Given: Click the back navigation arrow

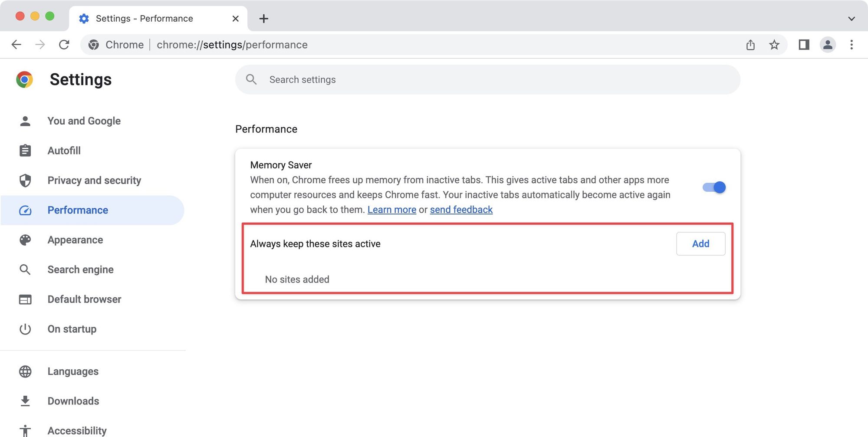Looking at the screenshot, I should (16, 45).
